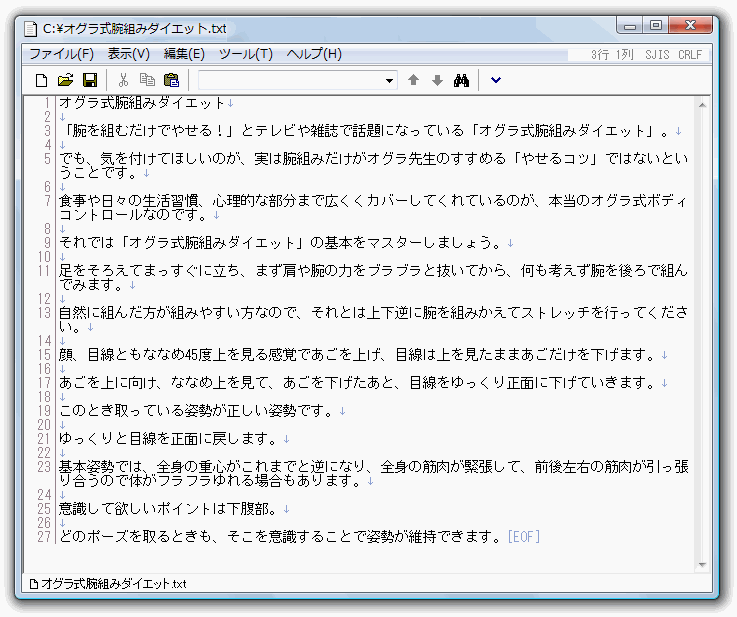This screenshot has height=617, width=737.
Task: Click line number 27 in gutter
Action: click(x=44, y=537)
